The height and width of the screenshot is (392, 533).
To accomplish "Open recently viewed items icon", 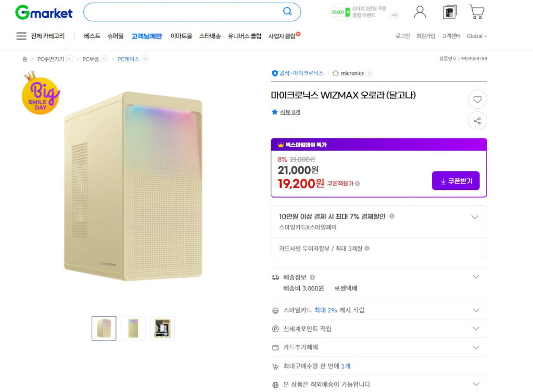I will (x=449, y=11).
